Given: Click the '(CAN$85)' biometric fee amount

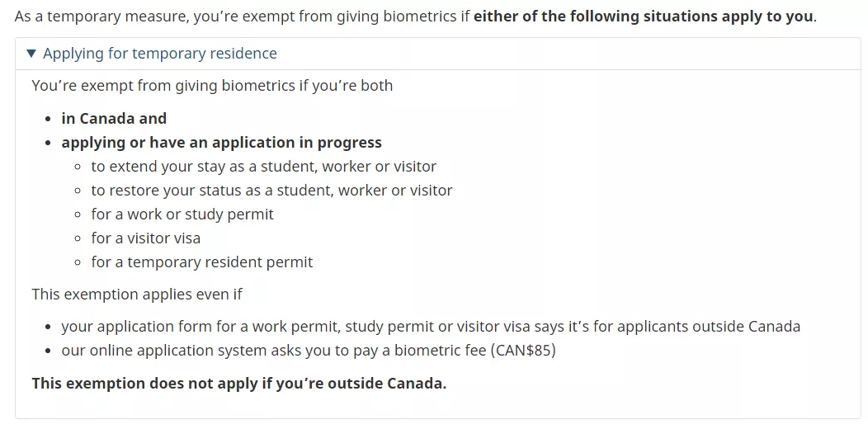Looking at the screenshot, I should (523, 351).
